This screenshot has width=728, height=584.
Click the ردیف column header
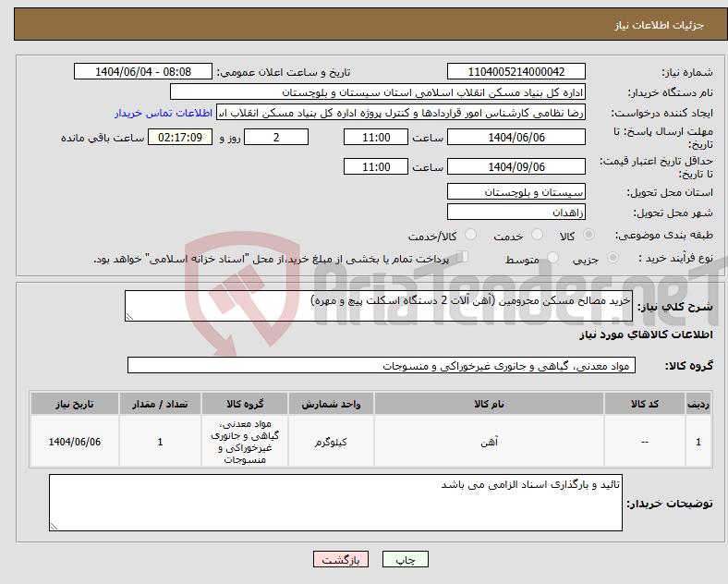click(698, 404)
